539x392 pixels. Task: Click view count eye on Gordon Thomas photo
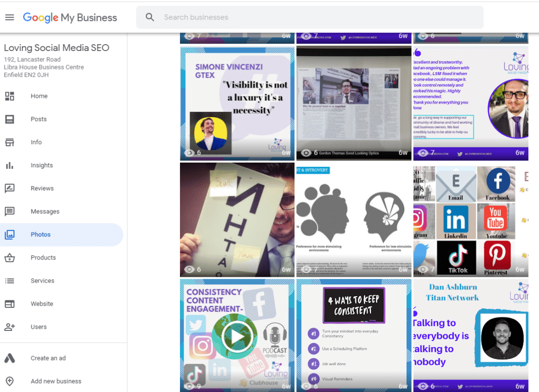tap(306, 153)
